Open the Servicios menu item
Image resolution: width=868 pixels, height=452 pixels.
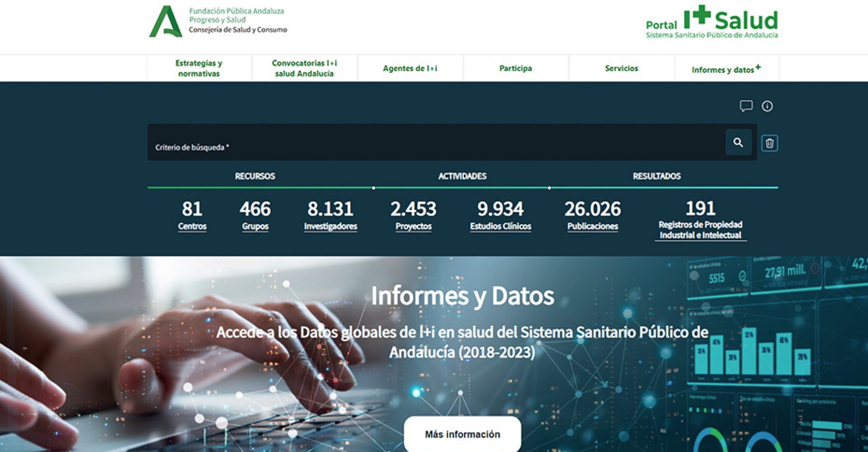[x=621, y=68]
